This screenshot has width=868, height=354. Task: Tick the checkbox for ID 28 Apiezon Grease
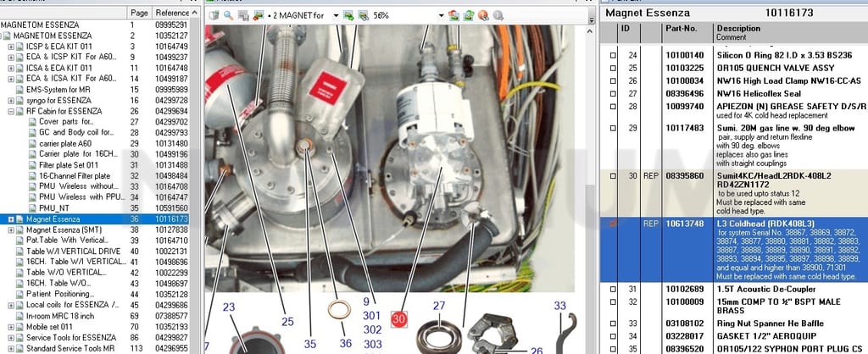(613, 107)
